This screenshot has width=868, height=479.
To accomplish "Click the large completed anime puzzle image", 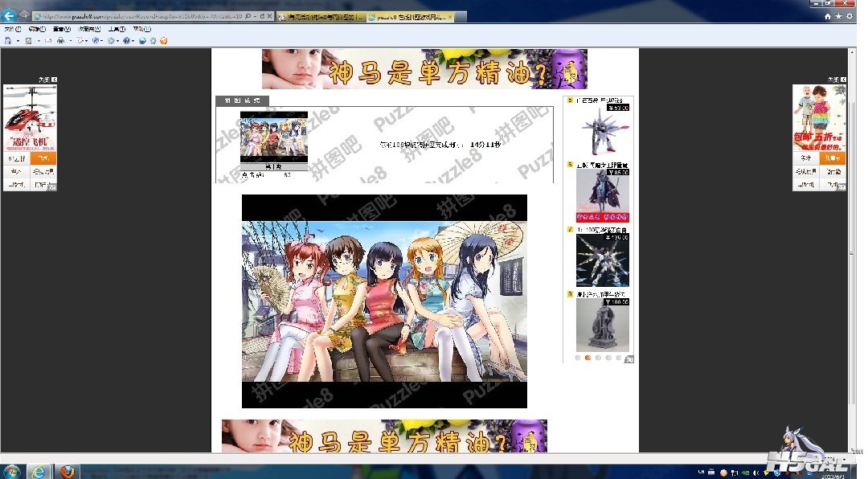I will [x=384, y=301].
